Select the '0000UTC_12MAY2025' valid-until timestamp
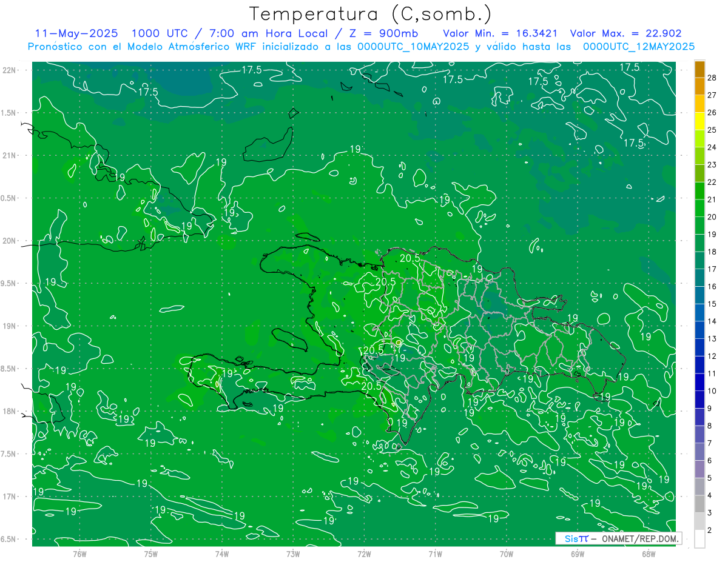The height and width of the screenshot is (562, 728). tap(639, 47)
